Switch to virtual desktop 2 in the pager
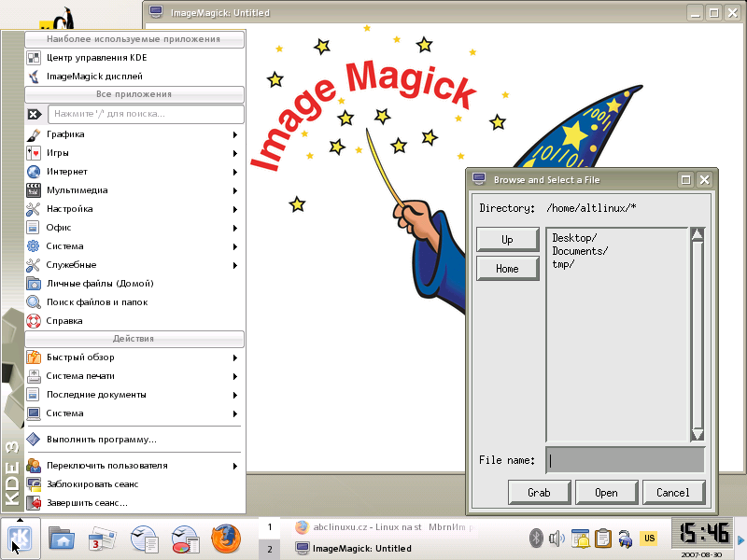 pos(270,549)
